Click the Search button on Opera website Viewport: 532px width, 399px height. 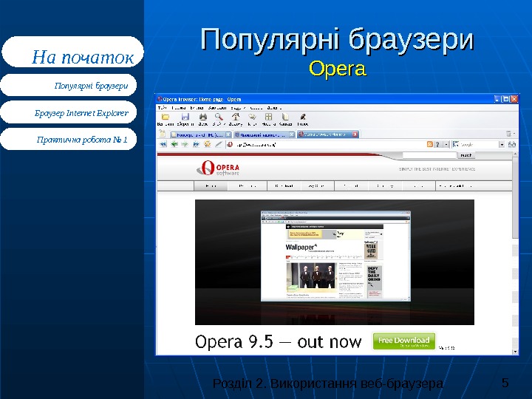[466, 155]
